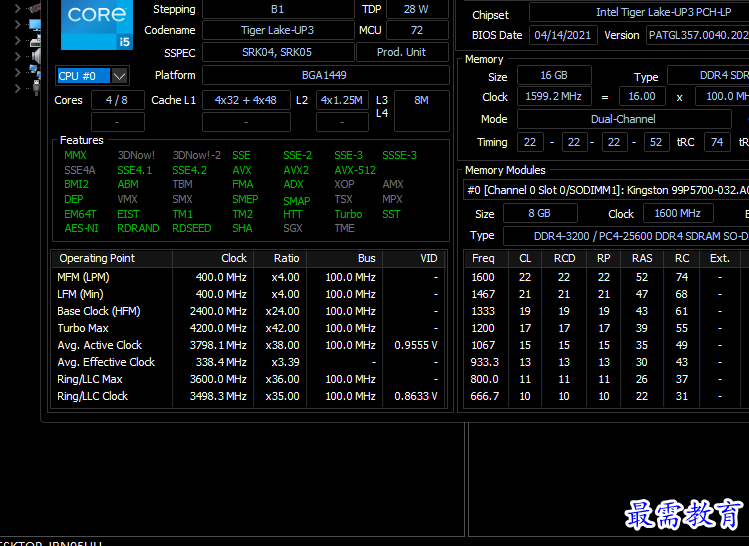
Task: Select the USB ports tree icon
Action: point(35,88)
